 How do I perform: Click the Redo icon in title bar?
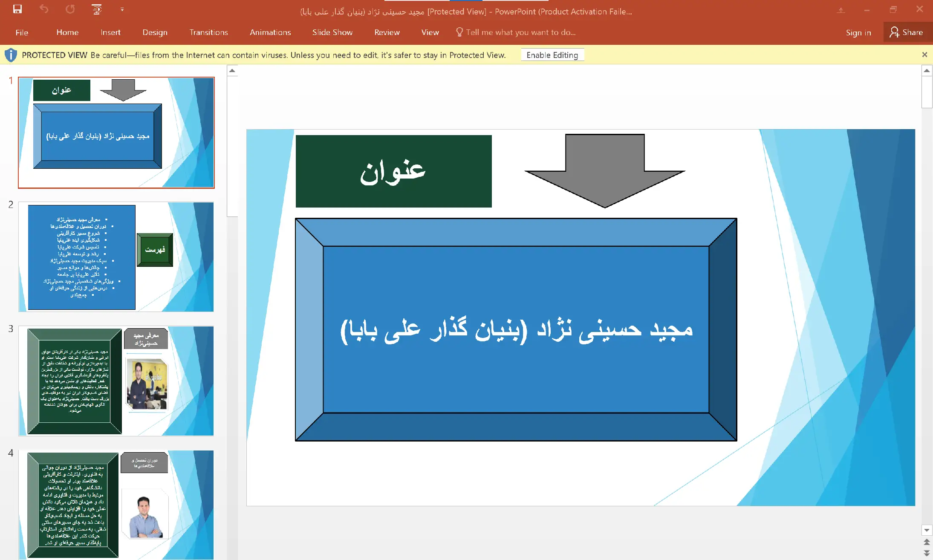pos(70,9)
